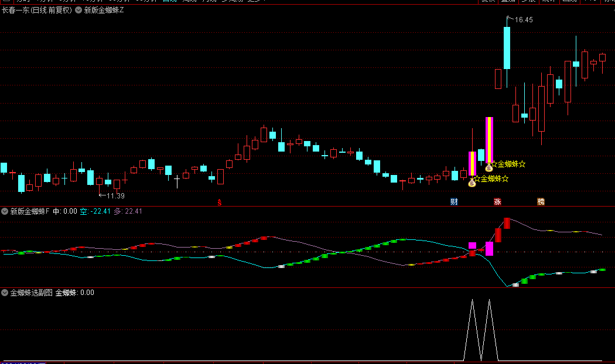Select the tall cyan candle at 16.45 peak
The width and height of the screenshot is (615, 364).
tap(507, 48)
